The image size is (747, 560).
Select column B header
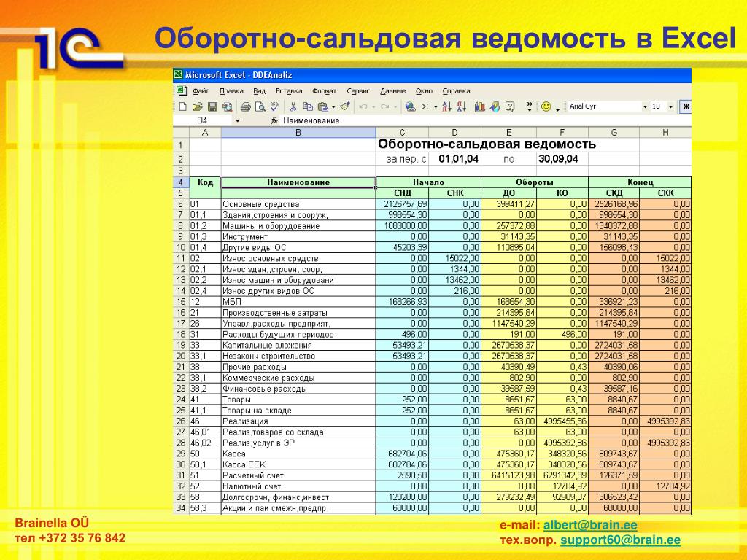[x=298, y=133]
